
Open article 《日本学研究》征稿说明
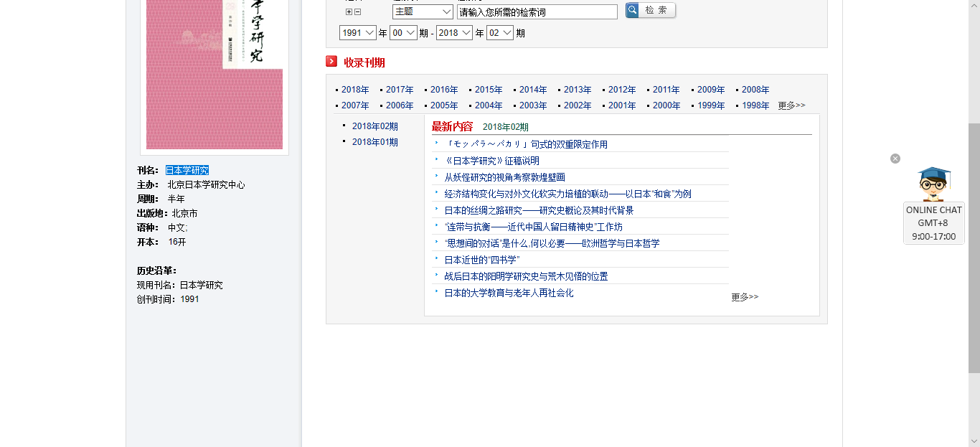coord(491,161)
